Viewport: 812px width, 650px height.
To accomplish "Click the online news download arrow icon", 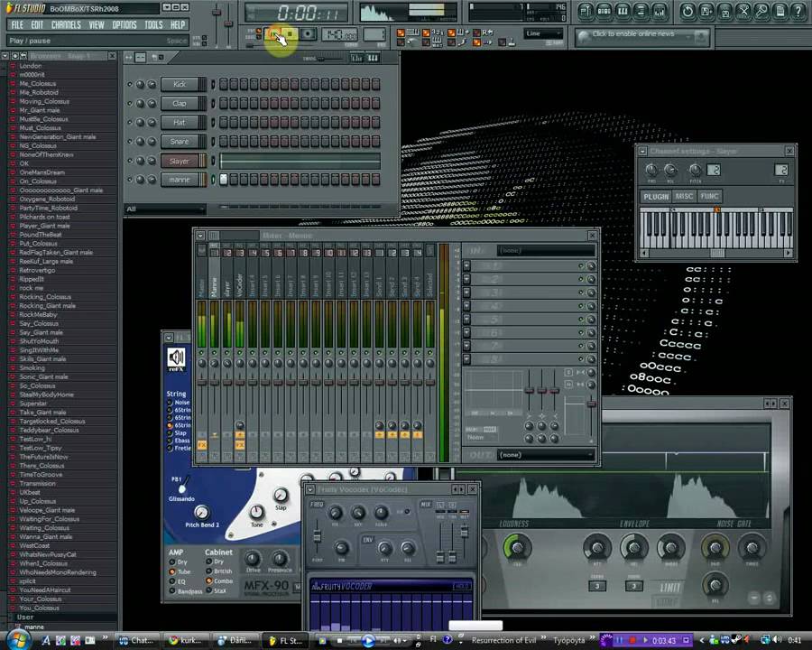I will tap(701, 37).
